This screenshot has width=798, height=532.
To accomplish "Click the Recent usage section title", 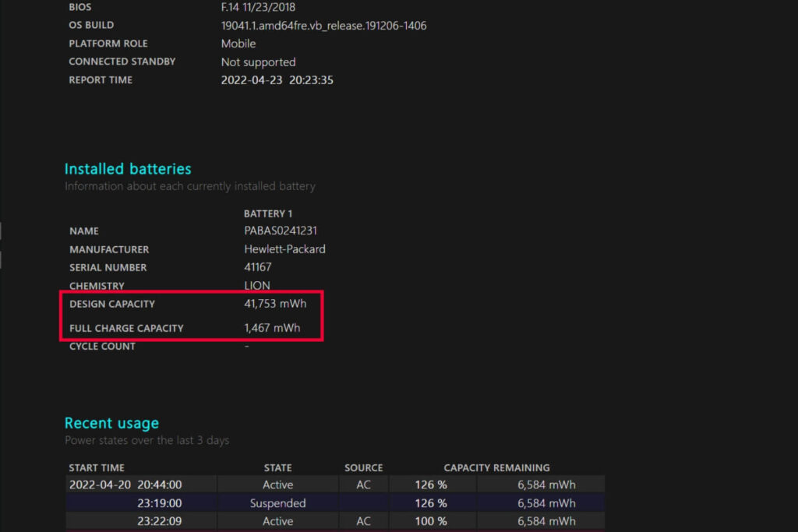I will (x=111, y=423).
